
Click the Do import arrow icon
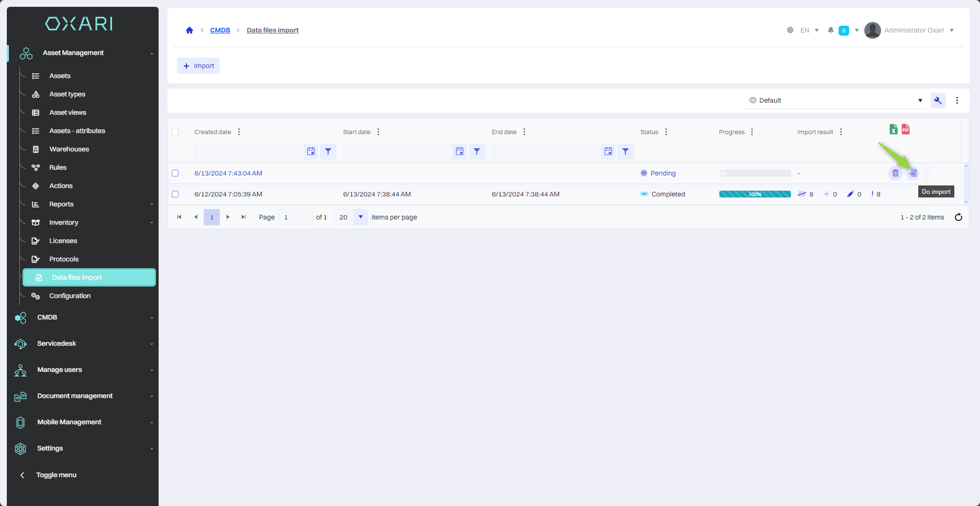(x=912, y=173)
